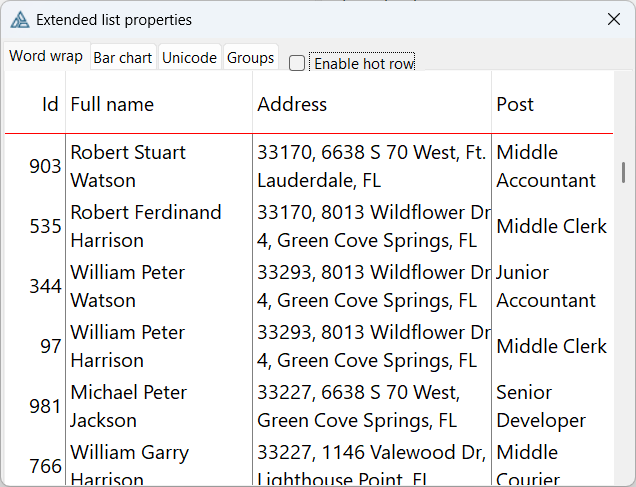The width and height of the screenshot is (636, 487).
Task: Click the Full name column header
Action: 158,104
